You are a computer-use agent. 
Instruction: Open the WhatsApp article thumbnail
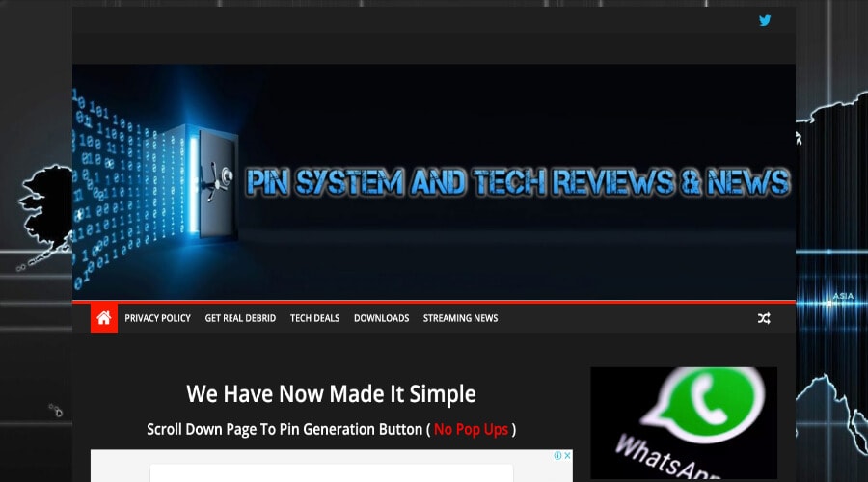pyautogui.click(x=684, y=423)
